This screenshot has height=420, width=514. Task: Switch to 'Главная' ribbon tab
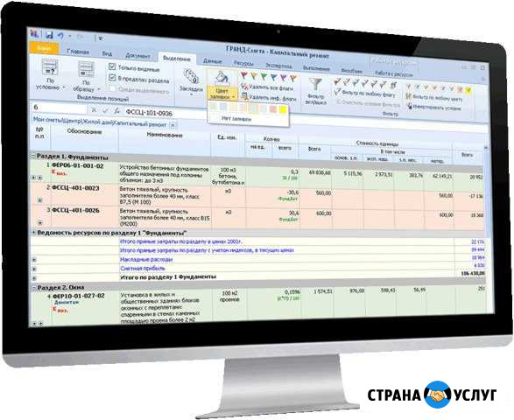(78, 52)
